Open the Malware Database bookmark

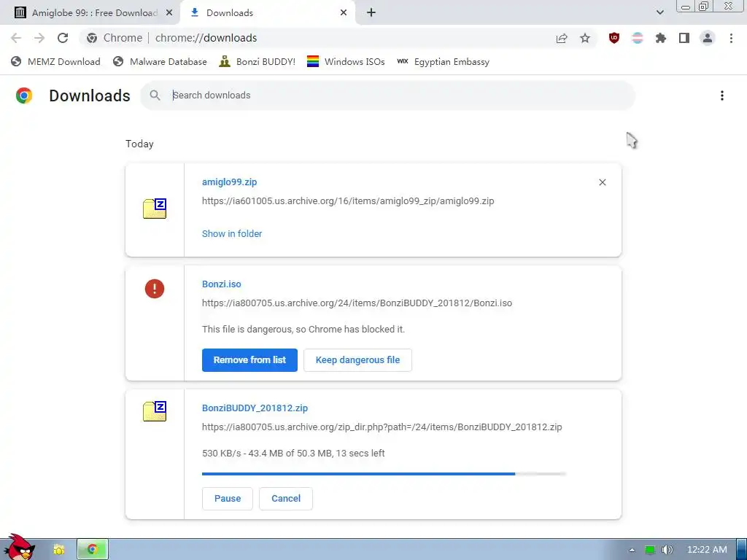pyautogui.click(x=160, y=61)
